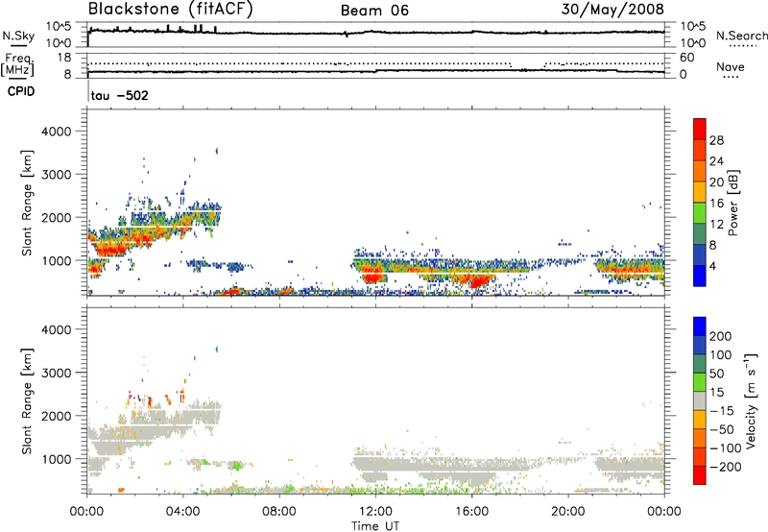The image size is (768, 532).
Task: Pick the green Velocity segment between 15 and 50
Action: pyautogui.click(x=700, y=382)
